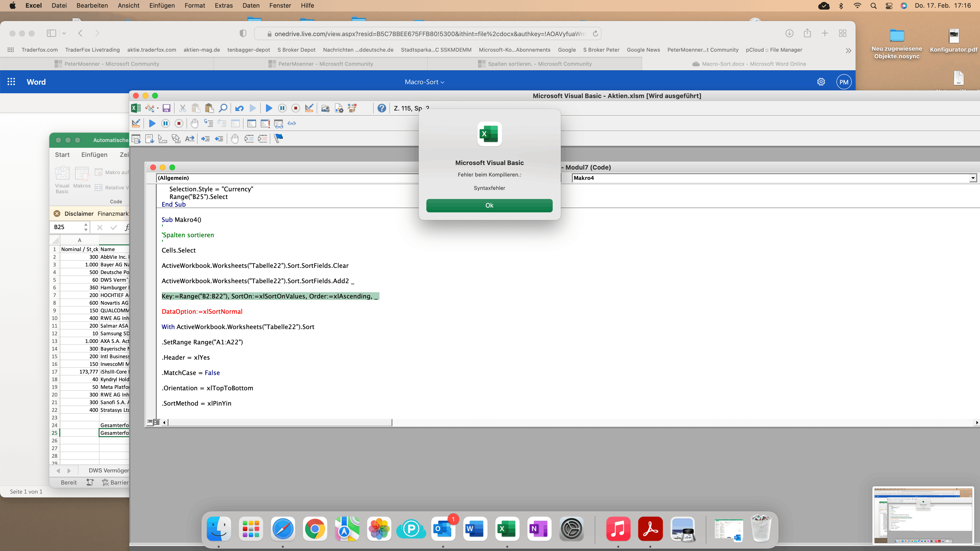Image resolution: width=980 pixels, height=551 pixels.
Task: Click the code window's horizontal scrollbar
Action: point(280,423)
